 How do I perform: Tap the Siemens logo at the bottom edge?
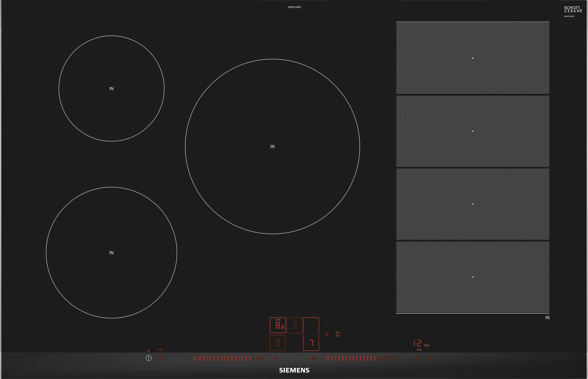point(294,370)
